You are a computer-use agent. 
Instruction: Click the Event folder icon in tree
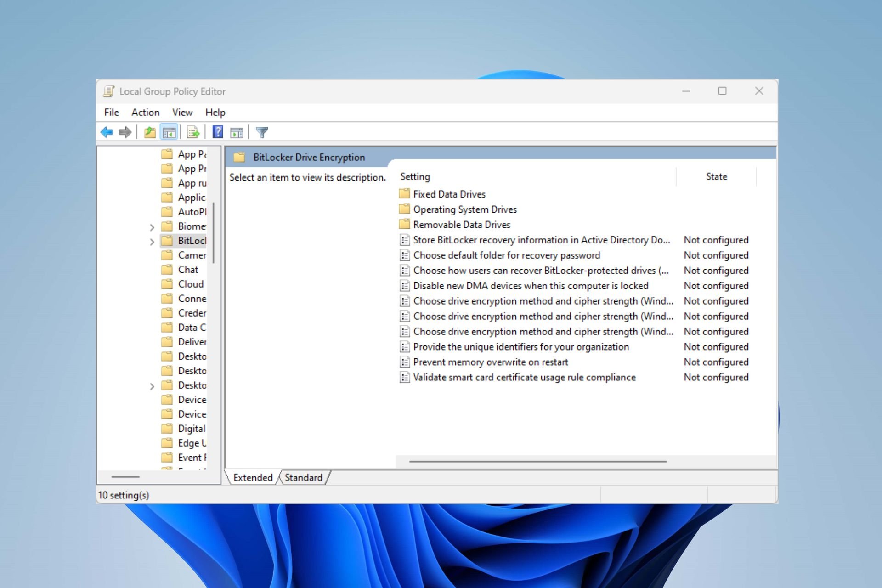[167, 458]
